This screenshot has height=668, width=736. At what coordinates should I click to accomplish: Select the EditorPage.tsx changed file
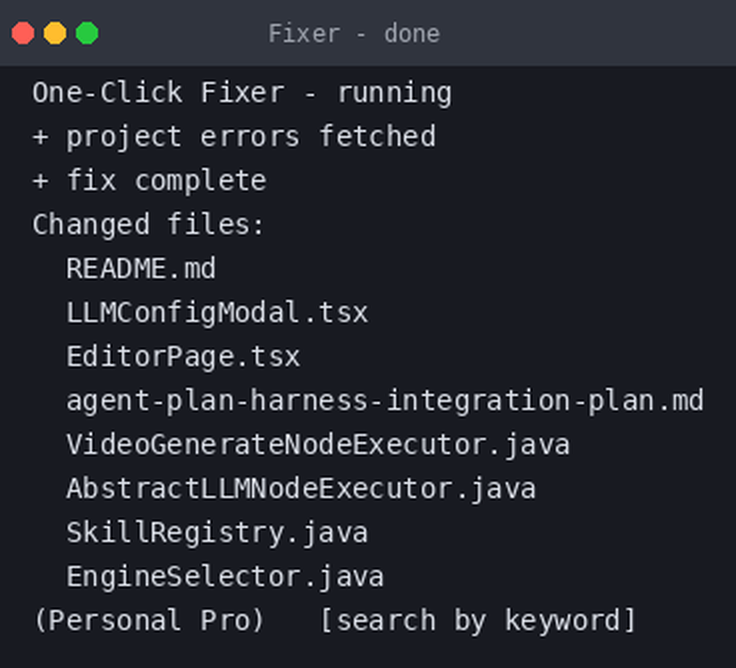click(183, 357)
